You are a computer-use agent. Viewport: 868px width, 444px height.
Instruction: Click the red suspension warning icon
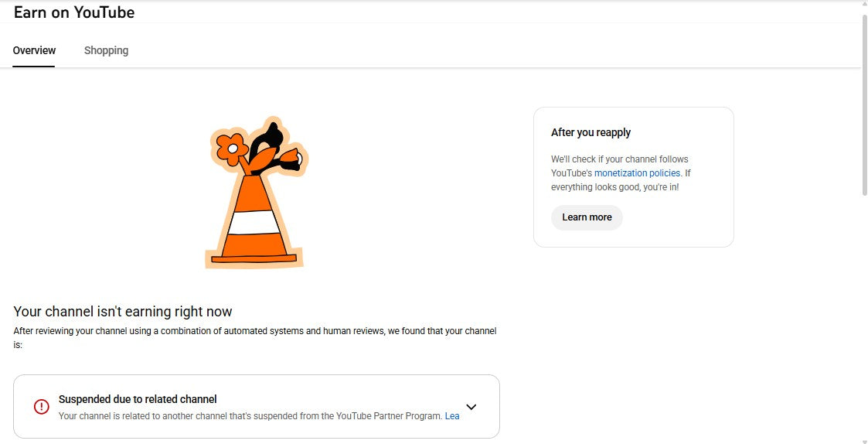point(41,406)
